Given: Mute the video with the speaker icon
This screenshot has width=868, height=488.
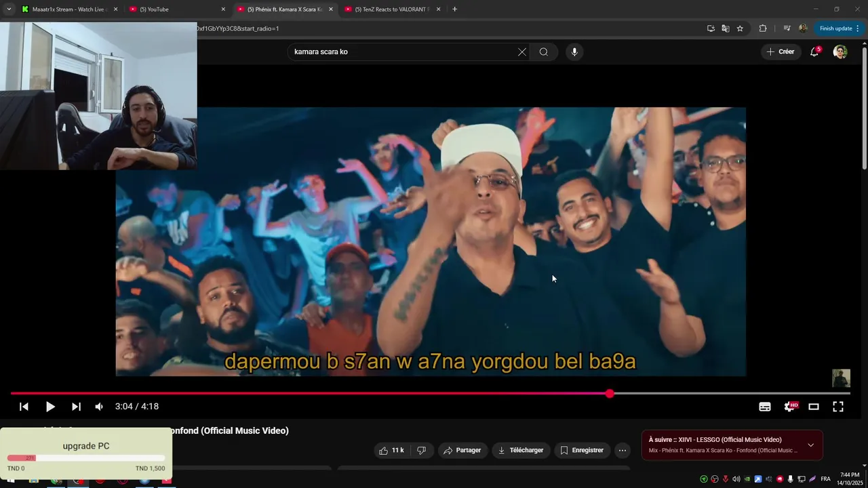Looking at the screenshot, I should click(x=99, y=407).
